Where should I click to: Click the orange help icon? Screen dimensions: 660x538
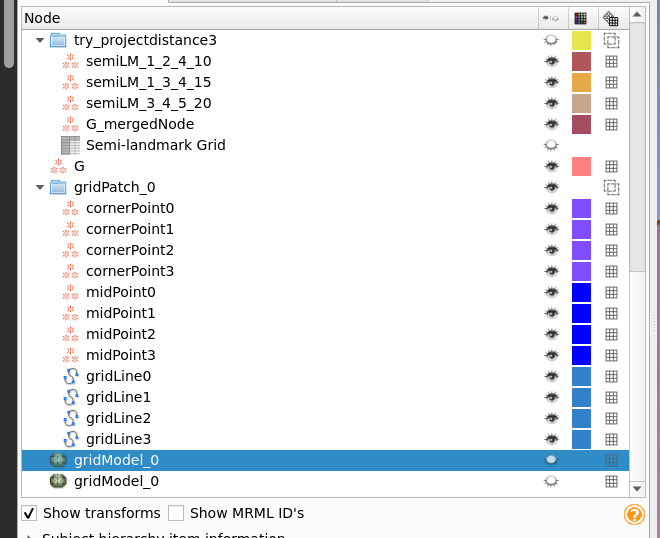(x=634, y=514)
